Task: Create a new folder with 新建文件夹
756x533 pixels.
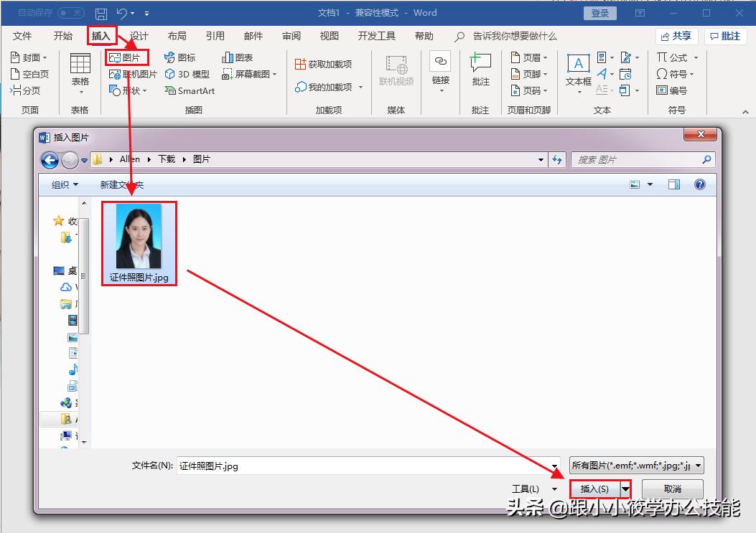Action: pyautogui.click(x=121, y=184)
